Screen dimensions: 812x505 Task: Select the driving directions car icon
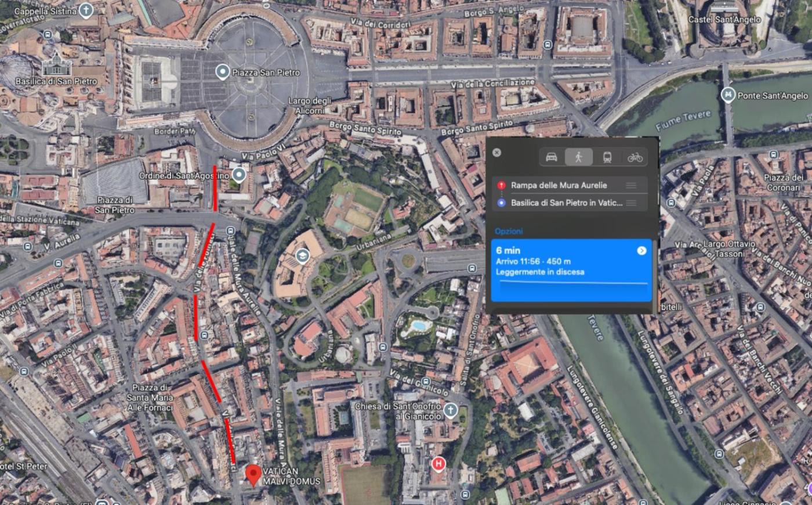point(552,157)
